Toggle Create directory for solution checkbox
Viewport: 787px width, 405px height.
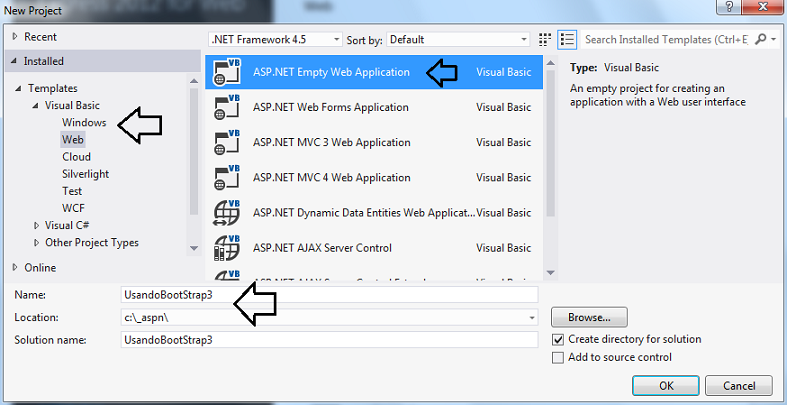(558, 340)
